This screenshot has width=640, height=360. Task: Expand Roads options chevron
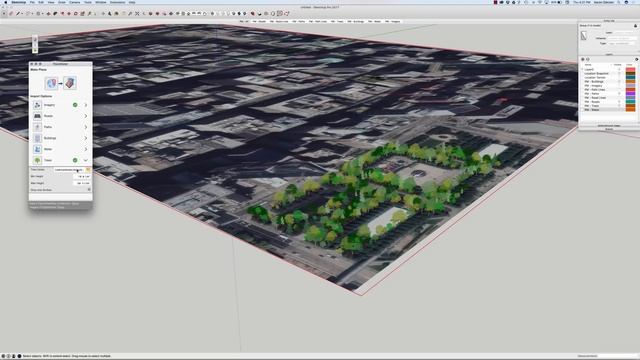click(86, 116)
